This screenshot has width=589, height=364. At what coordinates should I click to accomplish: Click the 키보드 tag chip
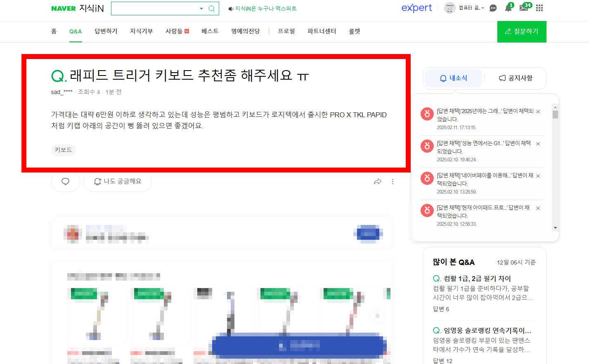pos(64,150)
